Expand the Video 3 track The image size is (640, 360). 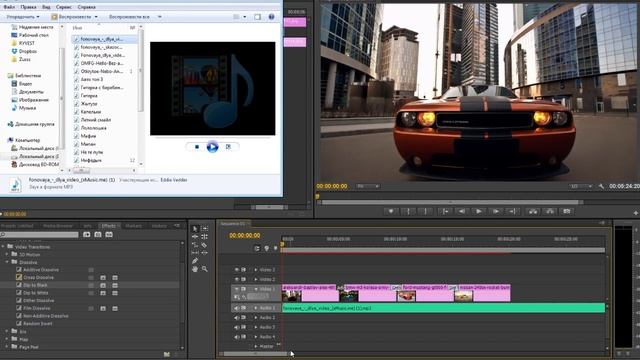click(256, 270)
